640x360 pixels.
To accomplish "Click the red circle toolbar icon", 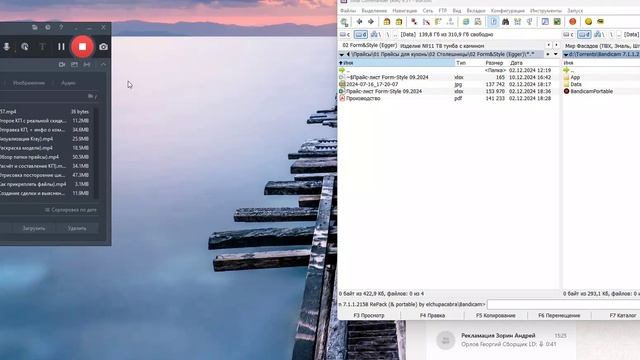I will tap(573, 22).
